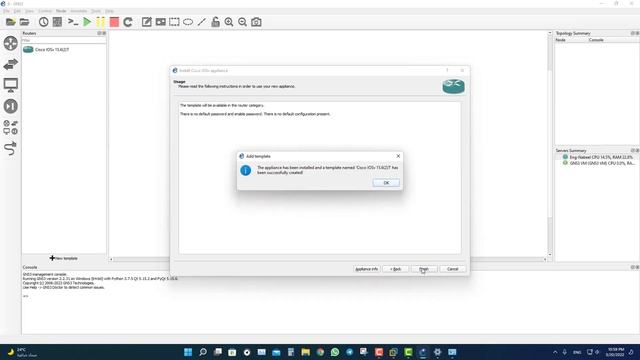The width and height of the screenshot is (640, 360).
Task: Click the taskbar clock and date
Action: 615,352
